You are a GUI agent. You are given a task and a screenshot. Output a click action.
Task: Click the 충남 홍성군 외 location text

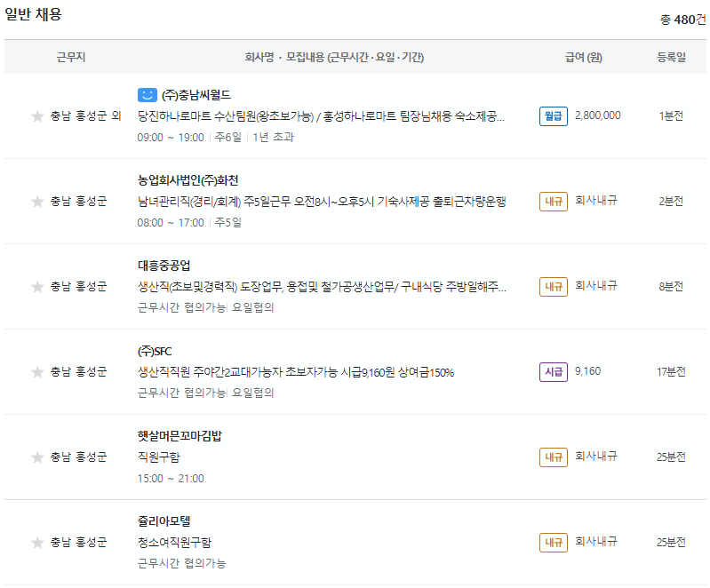point(85,116)
